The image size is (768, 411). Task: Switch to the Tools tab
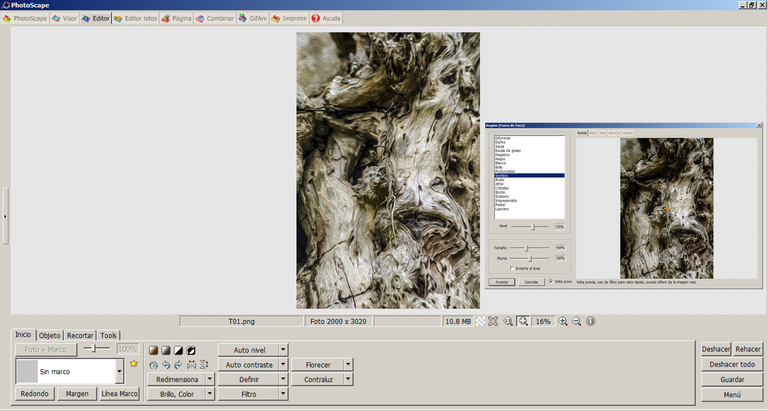(108, 336)
